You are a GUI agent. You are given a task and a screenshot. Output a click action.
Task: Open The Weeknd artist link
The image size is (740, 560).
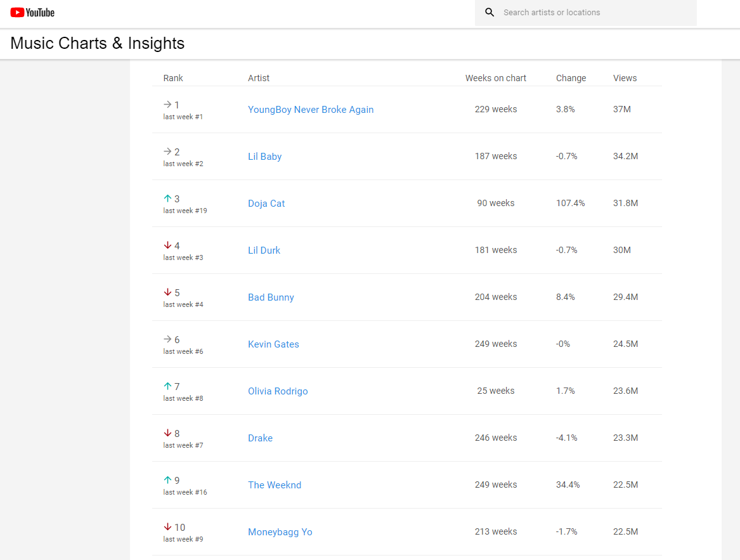point(274,485)
